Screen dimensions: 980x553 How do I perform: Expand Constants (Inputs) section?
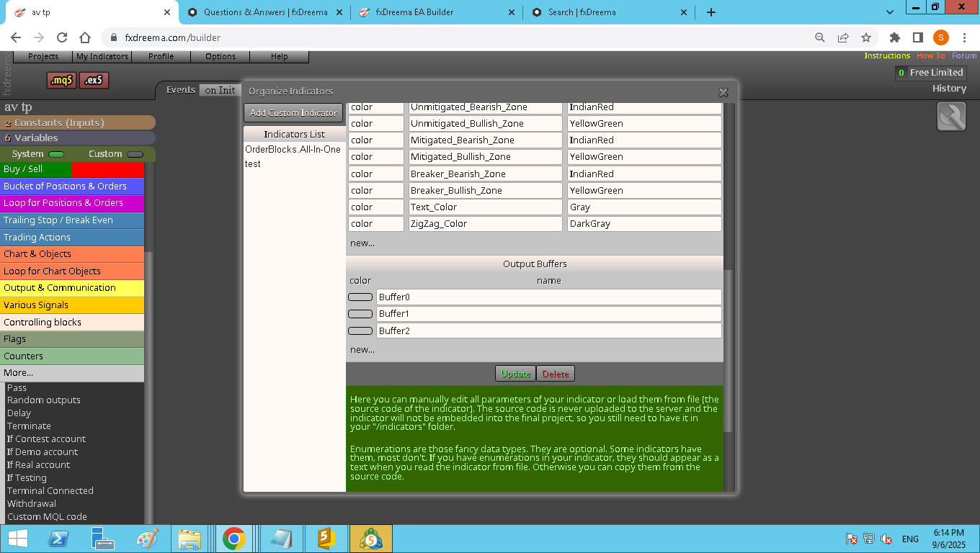coord(78,123)
